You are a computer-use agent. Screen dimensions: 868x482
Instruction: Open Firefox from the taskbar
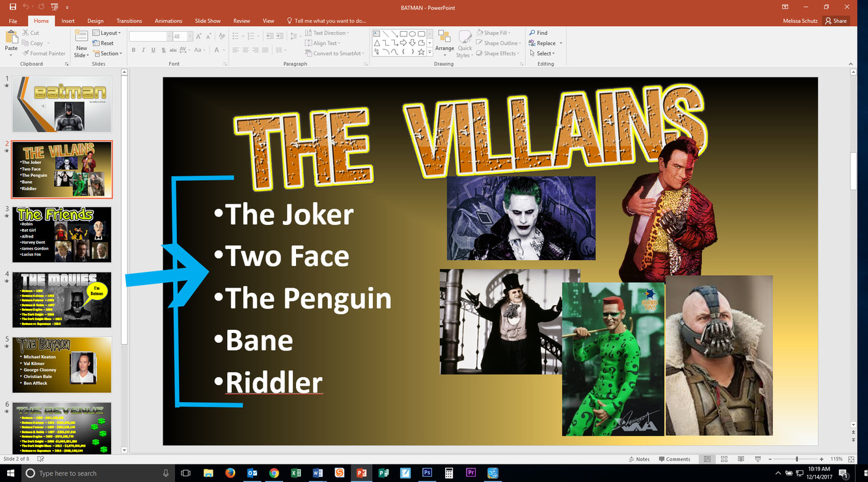[x=230, y=473]
